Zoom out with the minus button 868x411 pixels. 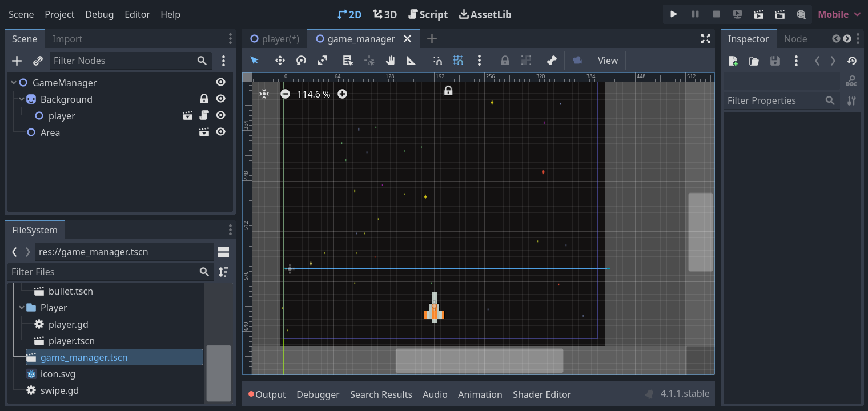[x=285, y=94]
